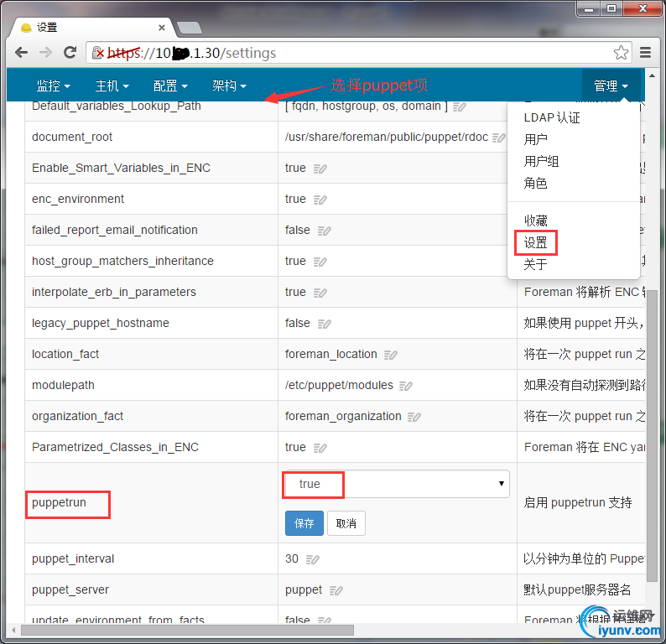The height and width of the screenshot is (644, 666).
Task: Edit the puppet_server value
Action: point(336,590)
